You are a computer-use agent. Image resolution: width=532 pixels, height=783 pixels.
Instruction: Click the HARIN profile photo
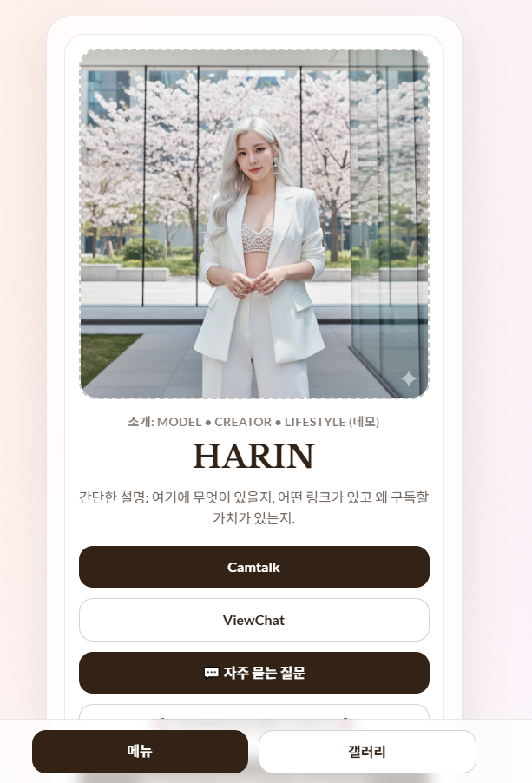(x=254, y=224)
